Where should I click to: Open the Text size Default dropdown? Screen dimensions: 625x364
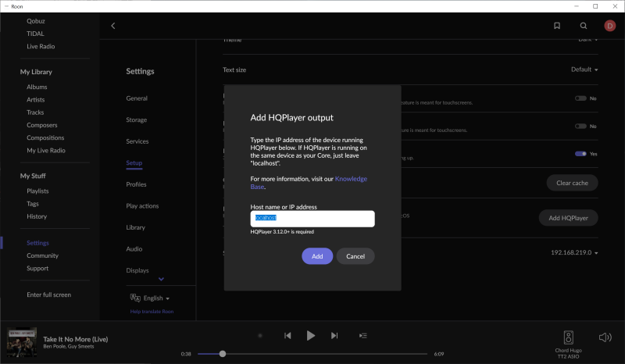click(x=584, y=70)
